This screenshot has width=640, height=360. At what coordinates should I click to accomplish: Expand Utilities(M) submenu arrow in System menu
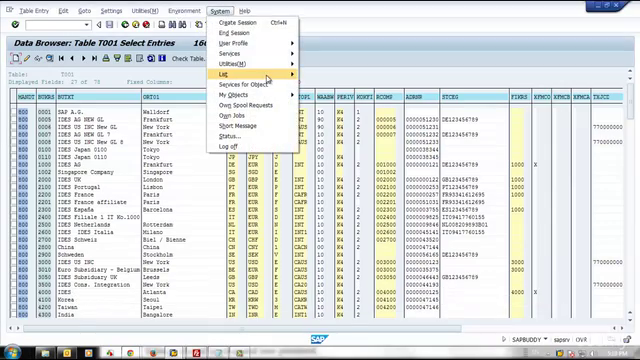tap(292, 64)
